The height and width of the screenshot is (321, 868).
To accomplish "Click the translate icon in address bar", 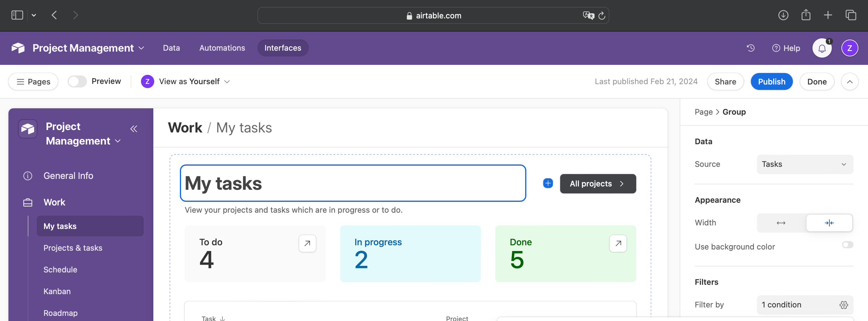I will [x=588, y=15].
